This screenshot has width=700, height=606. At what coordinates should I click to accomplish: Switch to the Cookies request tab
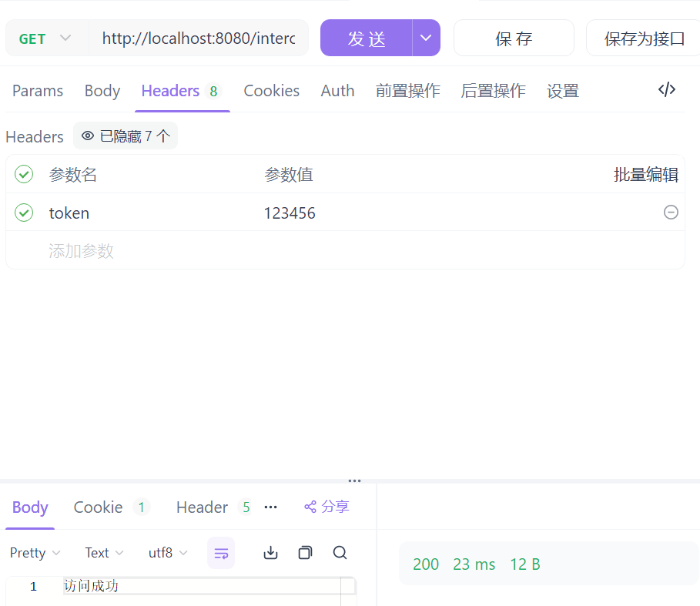click(271, 90)
